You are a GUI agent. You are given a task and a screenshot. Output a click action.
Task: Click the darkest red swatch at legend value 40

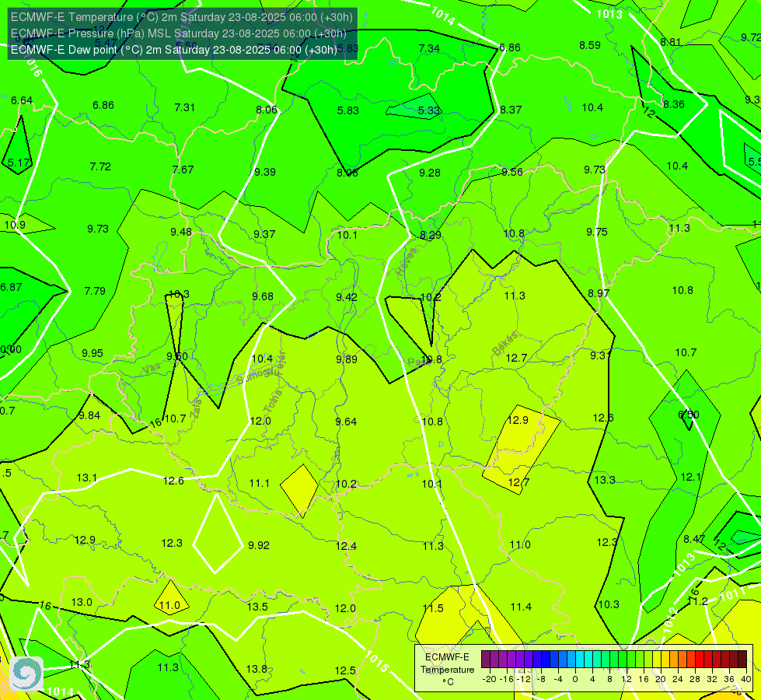click(x=742, y=660)
